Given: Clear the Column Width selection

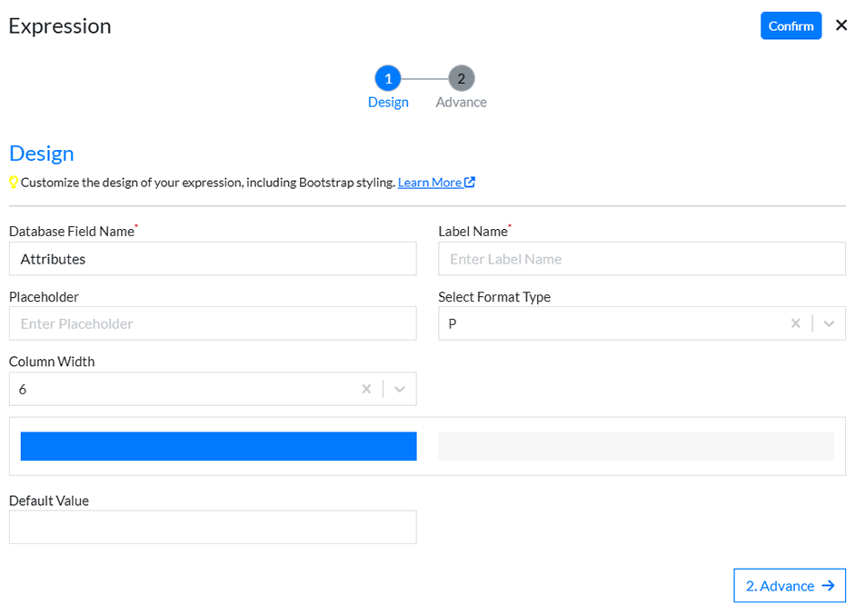Looking at the screenshot, I should pyautogui.click(x=366, y=389).
